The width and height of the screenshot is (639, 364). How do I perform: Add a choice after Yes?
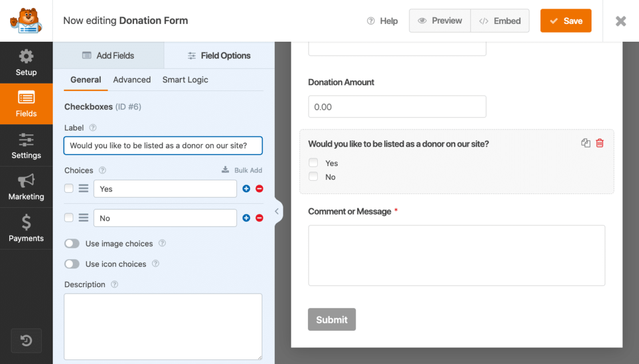(x=246, y=188)
